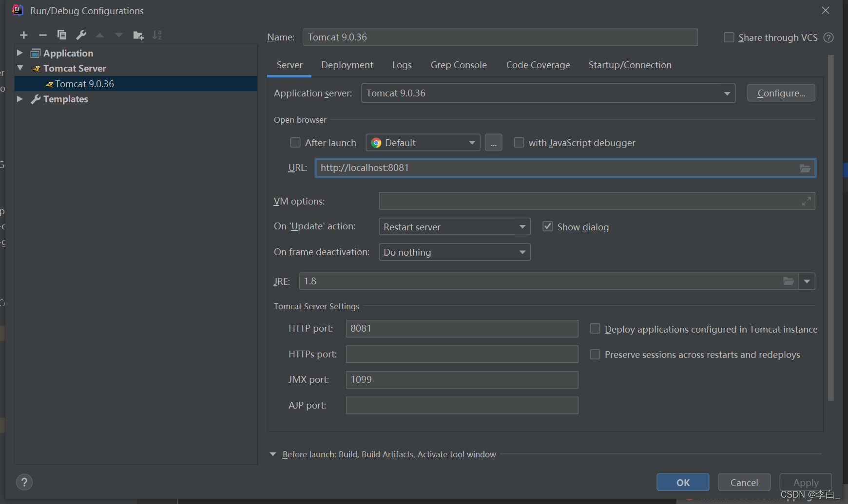Screen dimensions: 848x504
Task: Click the browser ellipsis button beside Default
Action: point(494,143)
